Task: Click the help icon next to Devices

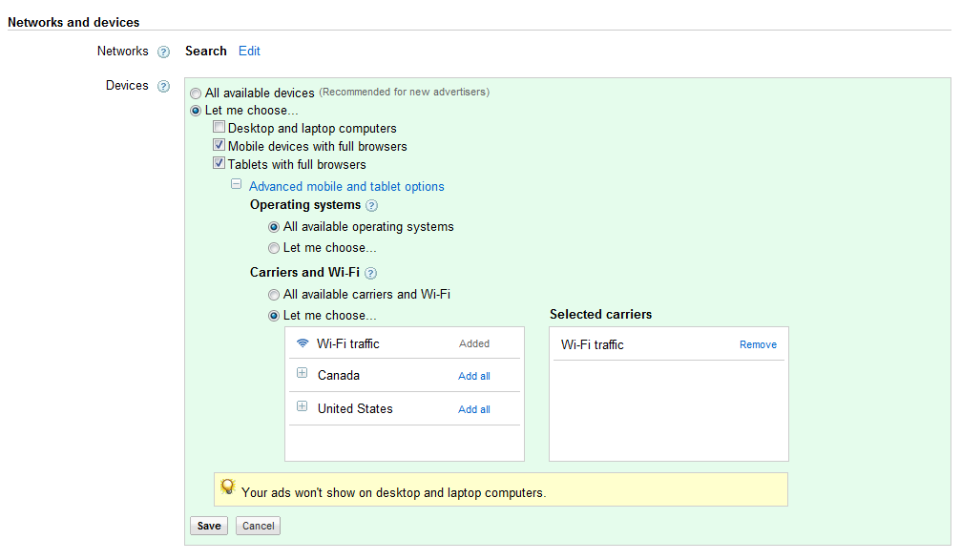Action: point(163,87)
